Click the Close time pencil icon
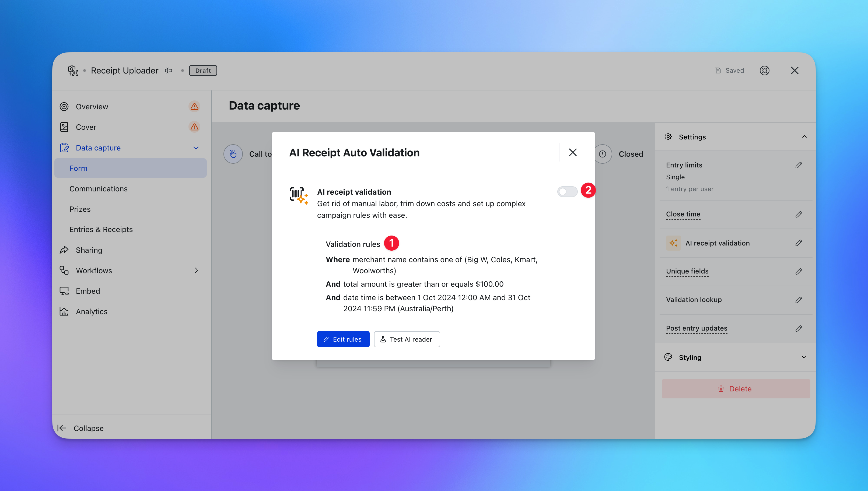Viewport: 868px width, 491px height. [799, 214]
